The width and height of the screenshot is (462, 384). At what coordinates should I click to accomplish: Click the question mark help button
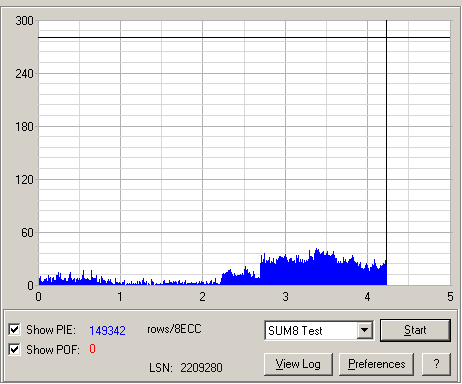click(x=436, y=364)
